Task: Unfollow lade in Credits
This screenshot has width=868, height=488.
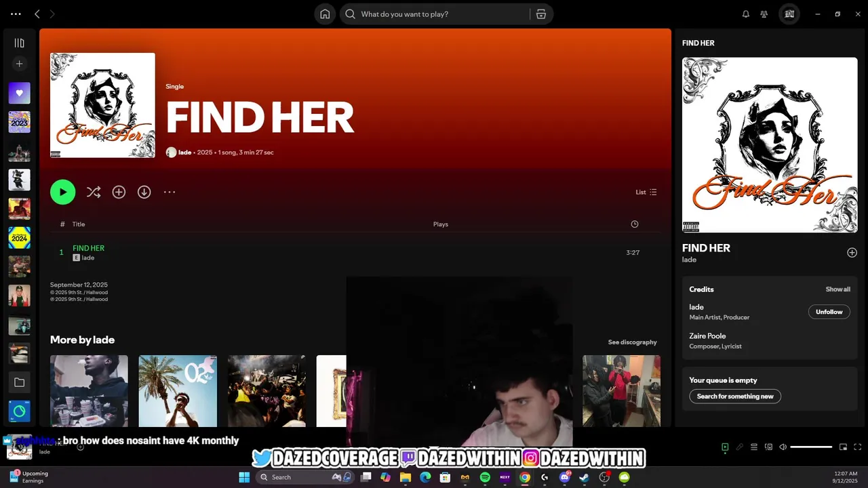Action: point(829,312)
